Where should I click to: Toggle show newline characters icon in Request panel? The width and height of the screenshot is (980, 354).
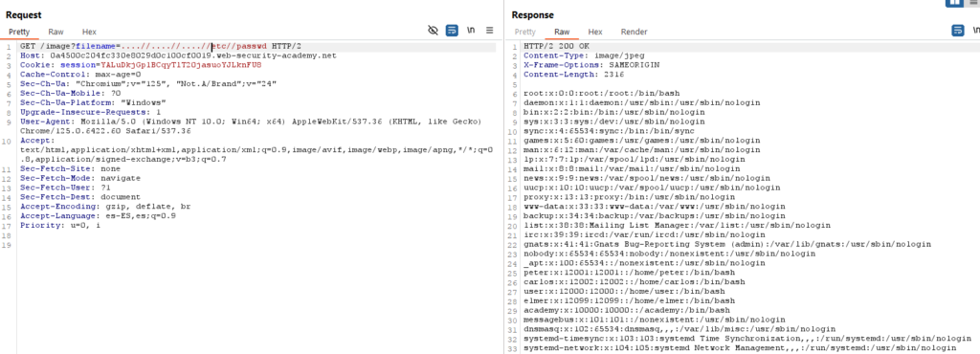tap(471, 31)
